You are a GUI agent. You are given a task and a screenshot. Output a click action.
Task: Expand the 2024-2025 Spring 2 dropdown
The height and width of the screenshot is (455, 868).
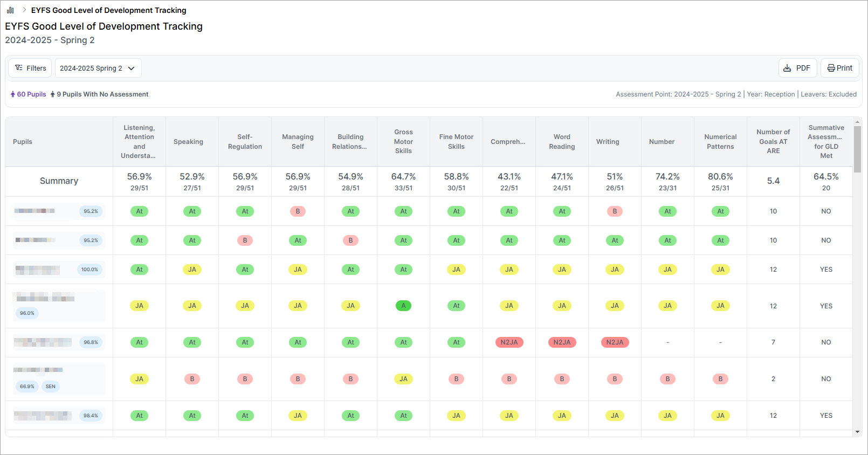98,68
